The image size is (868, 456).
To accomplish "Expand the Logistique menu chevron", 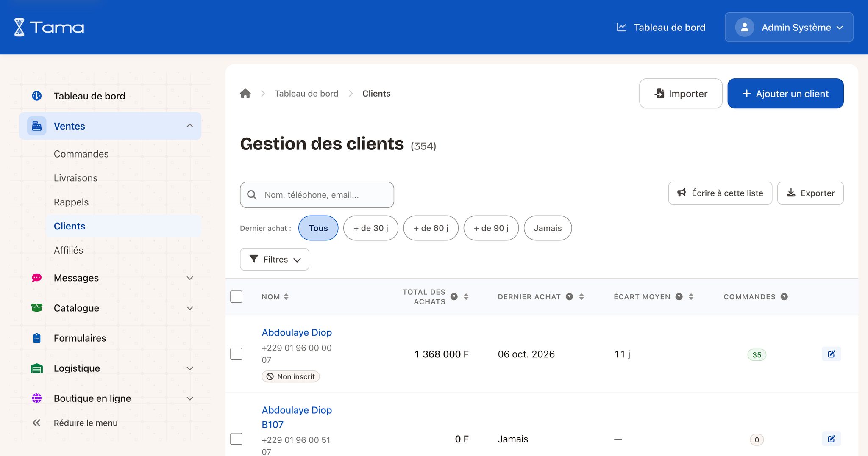I will [x=190, y=368].
